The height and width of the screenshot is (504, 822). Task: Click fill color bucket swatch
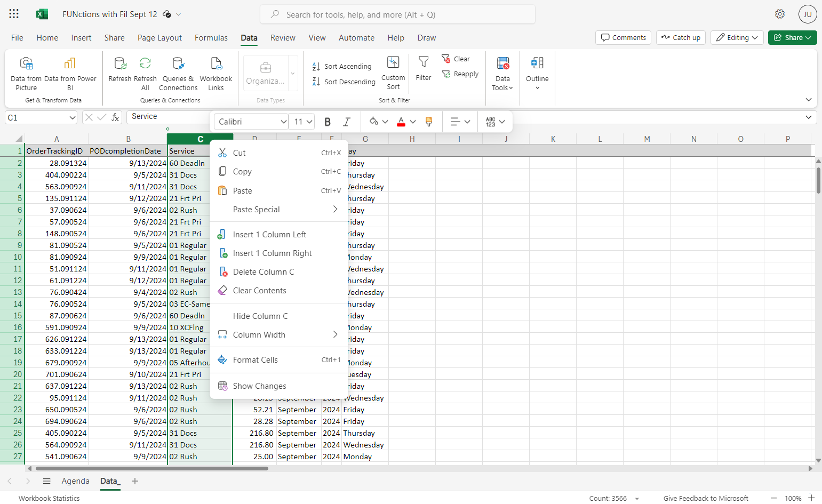pos(374,122)
